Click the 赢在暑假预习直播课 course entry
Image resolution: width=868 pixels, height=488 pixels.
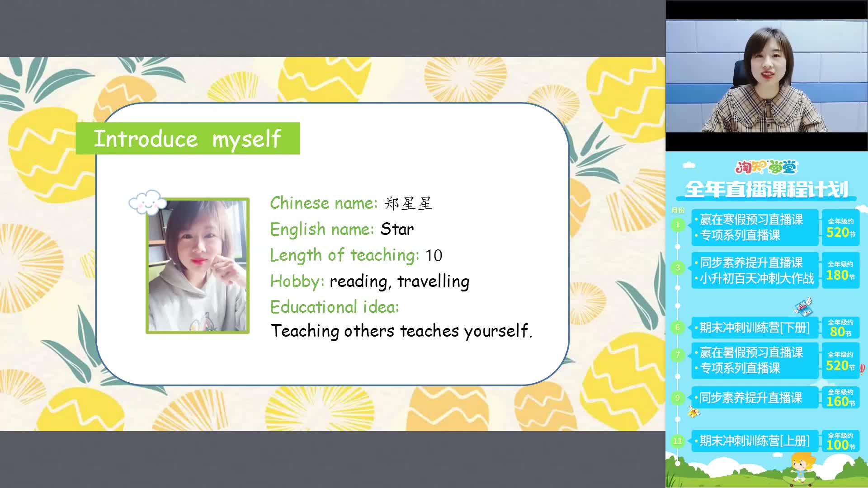(751, 352)
